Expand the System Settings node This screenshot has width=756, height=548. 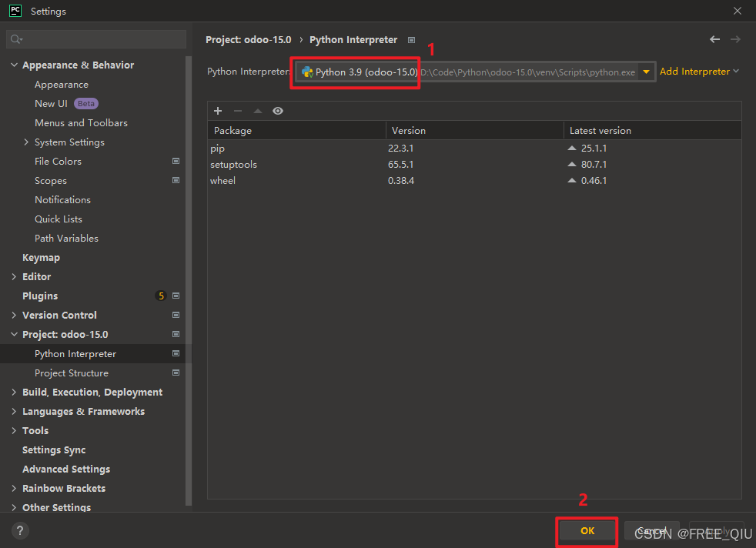point(26,142)
